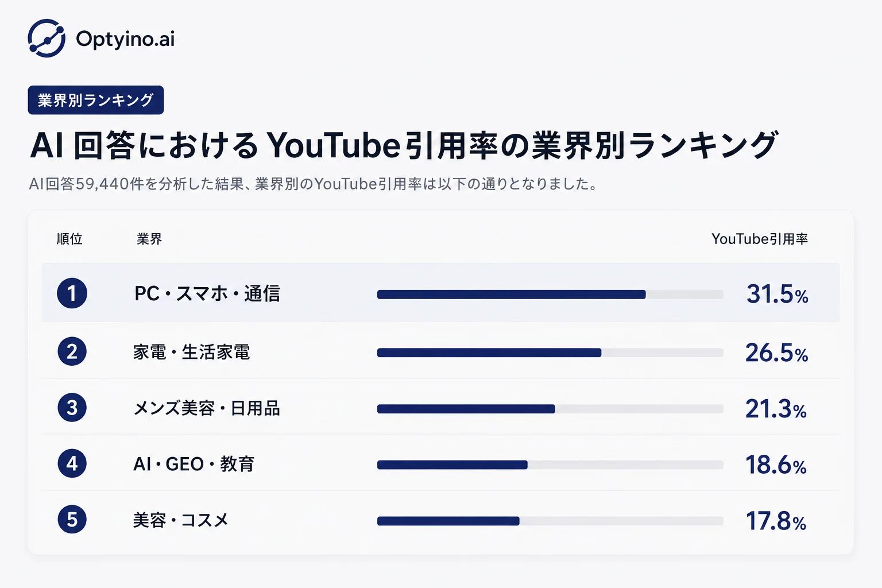Click the Optyino.ai brand name text
This screenshot has height=588, width=882.
(125, 39)
